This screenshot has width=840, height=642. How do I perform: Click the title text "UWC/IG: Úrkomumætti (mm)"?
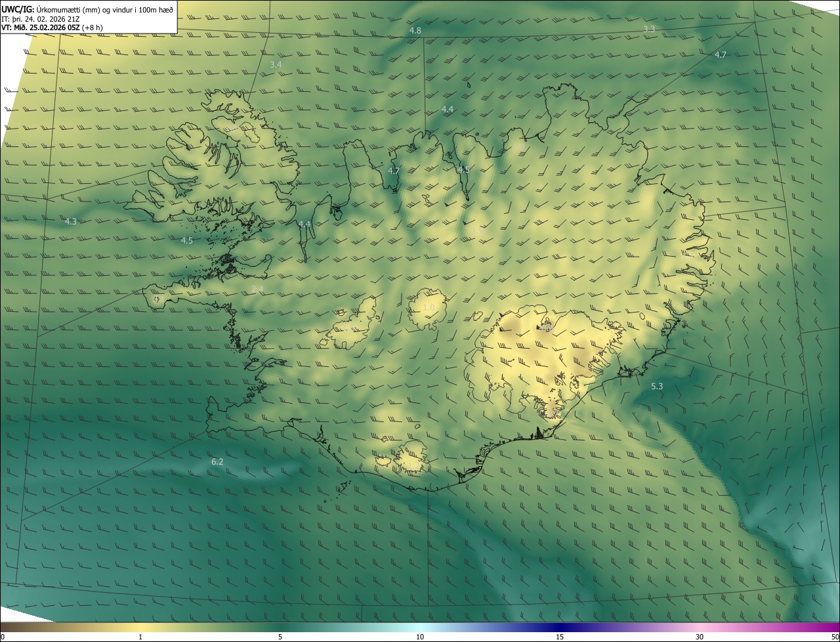[51, 9]
